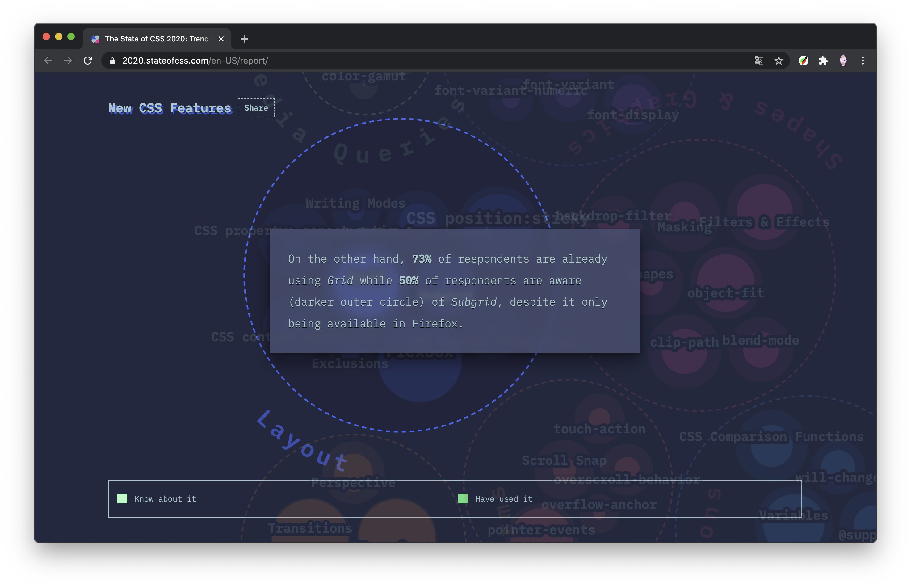Click the browser forward arrow
The width and height of the screenshot is (911, 588).
pos(68,60)
